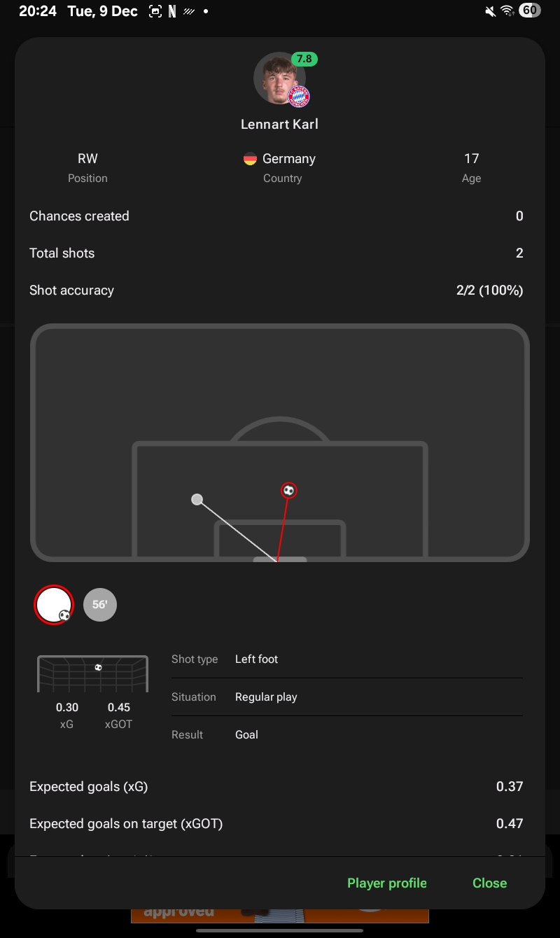Open the Player profile
Screen dimensions: 560x938
387,883
